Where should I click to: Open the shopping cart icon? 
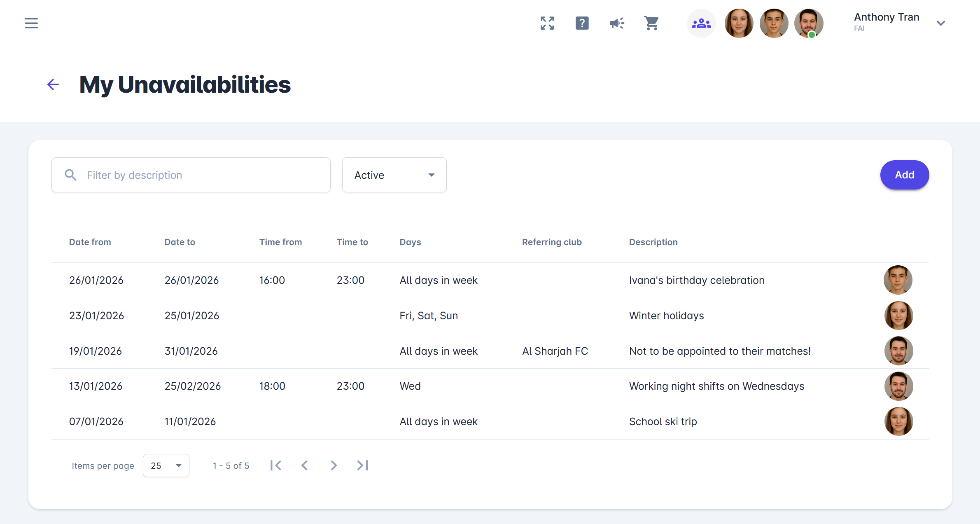coord(651,23)
